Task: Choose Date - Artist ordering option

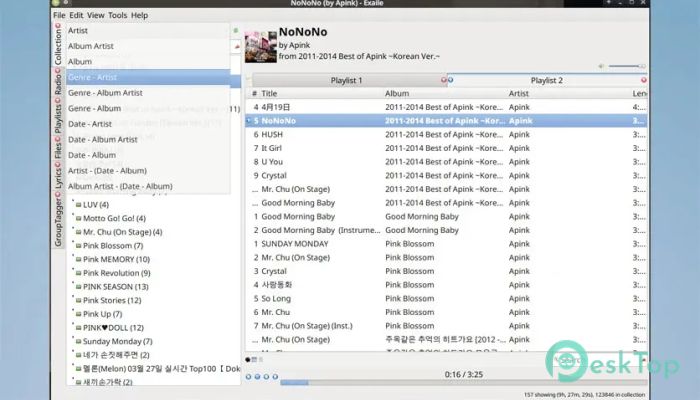Action: pyautogui.click(x=148, y=124)
